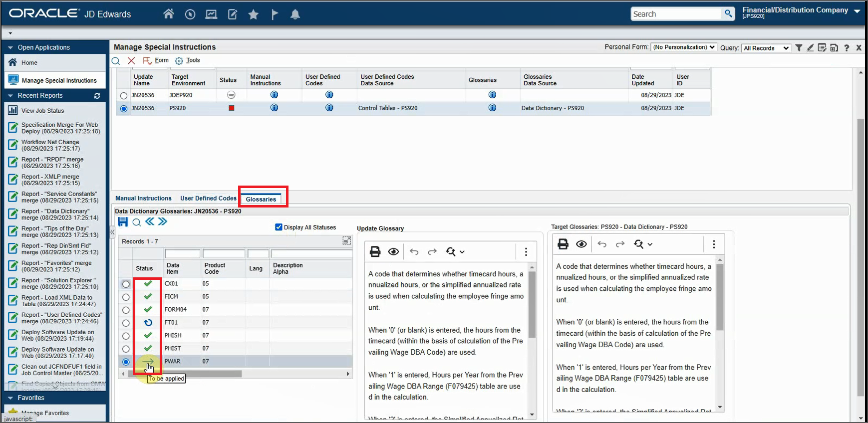Open the Query All Records dropdown
This screenshot has width=868, height=423.
[x=766, y=48]
